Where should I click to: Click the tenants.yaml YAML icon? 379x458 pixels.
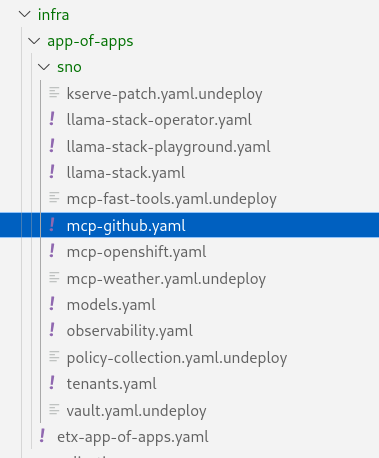coord(52,383)
